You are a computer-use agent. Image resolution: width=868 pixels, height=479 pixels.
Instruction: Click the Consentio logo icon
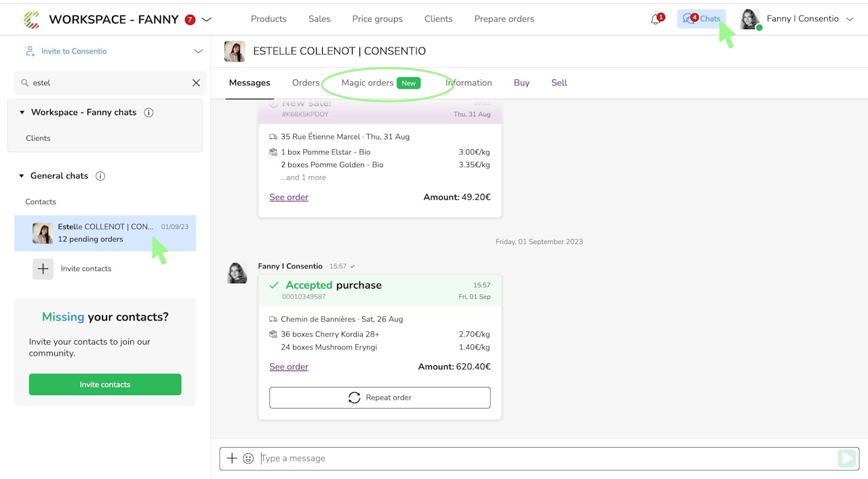[x=31, y=20]
